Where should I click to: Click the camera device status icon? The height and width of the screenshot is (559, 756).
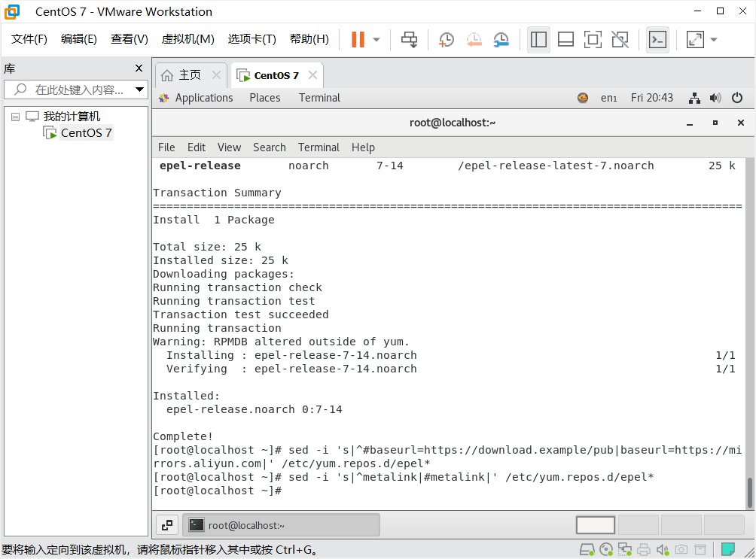click(681, 549)
